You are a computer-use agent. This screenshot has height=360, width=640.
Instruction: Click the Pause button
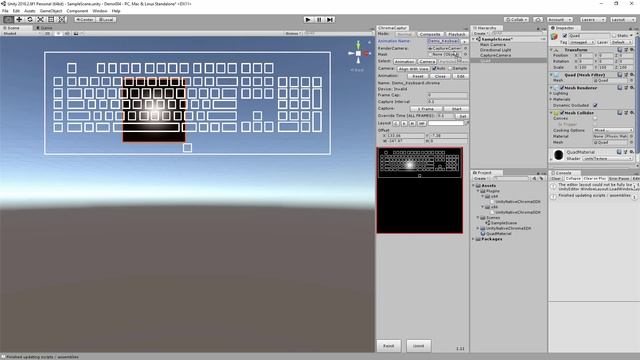319,20
